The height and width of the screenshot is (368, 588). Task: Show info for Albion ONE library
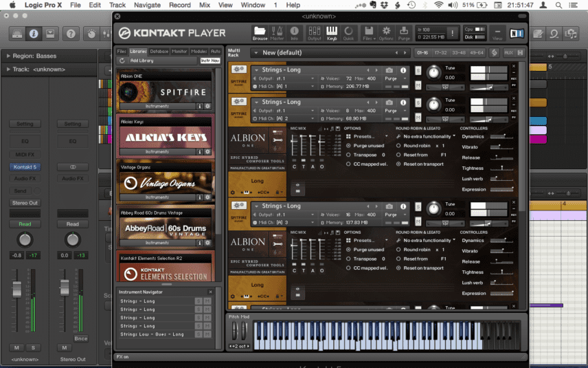coord(200,106)
